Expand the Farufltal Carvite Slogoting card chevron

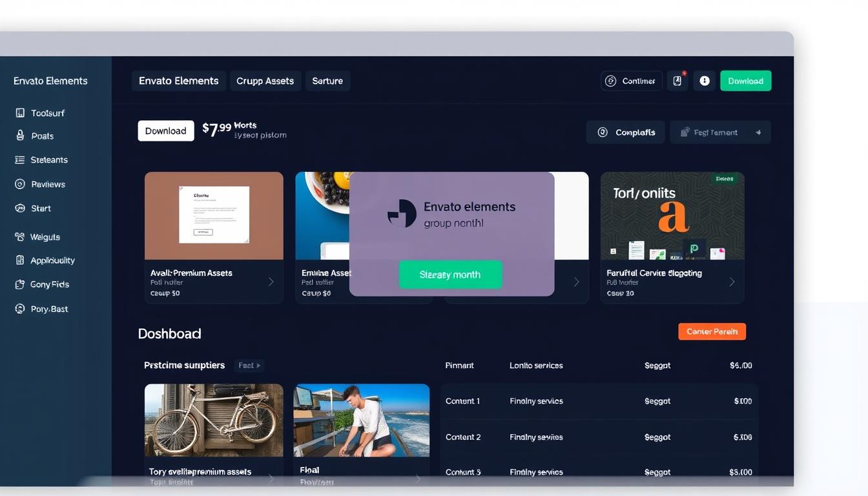pos(732,282)
